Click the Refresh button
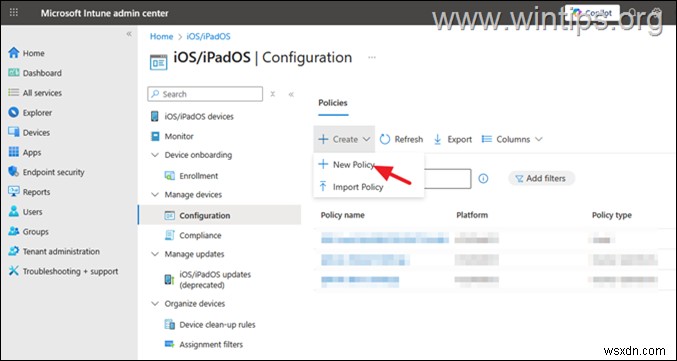Screen dimensions: 677x361 (401, 139)
